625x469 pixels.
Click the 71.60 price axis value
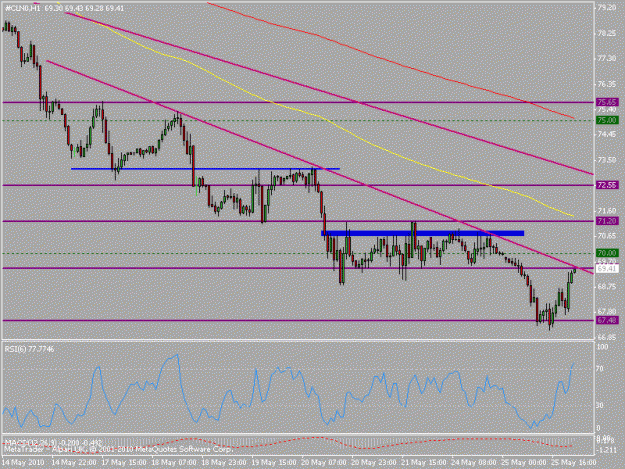pos(607,210)
